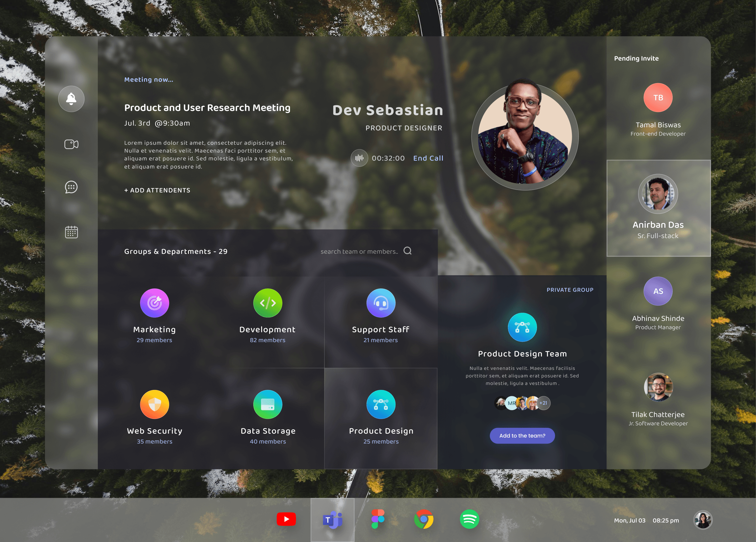Click the MR member avatar
The height and width of the screenshot is (542, 756).
point(511,403)
